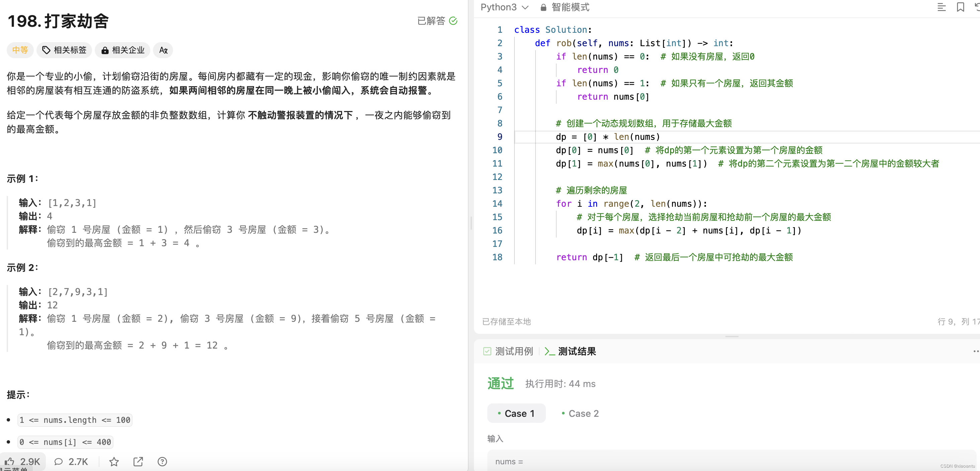Click the 通过 passed result text
980x471 pixels.
point(500,383)
